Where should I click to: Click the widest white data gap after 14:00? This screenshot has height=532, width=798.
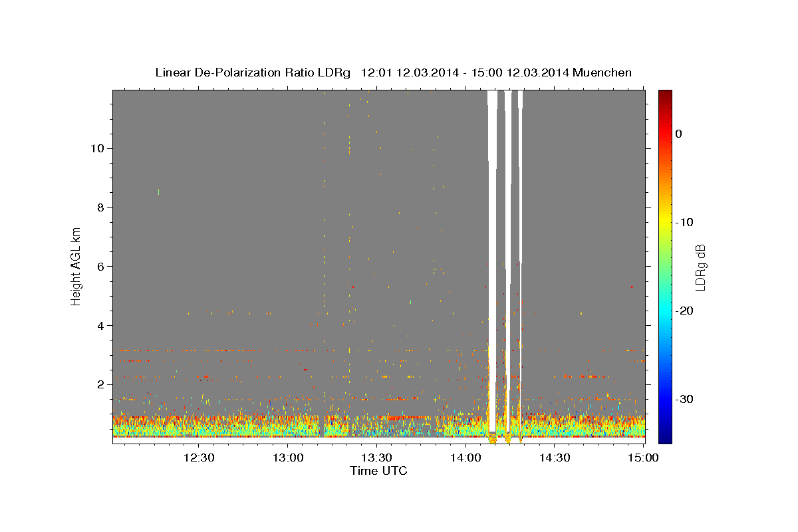tap(492, 261)
